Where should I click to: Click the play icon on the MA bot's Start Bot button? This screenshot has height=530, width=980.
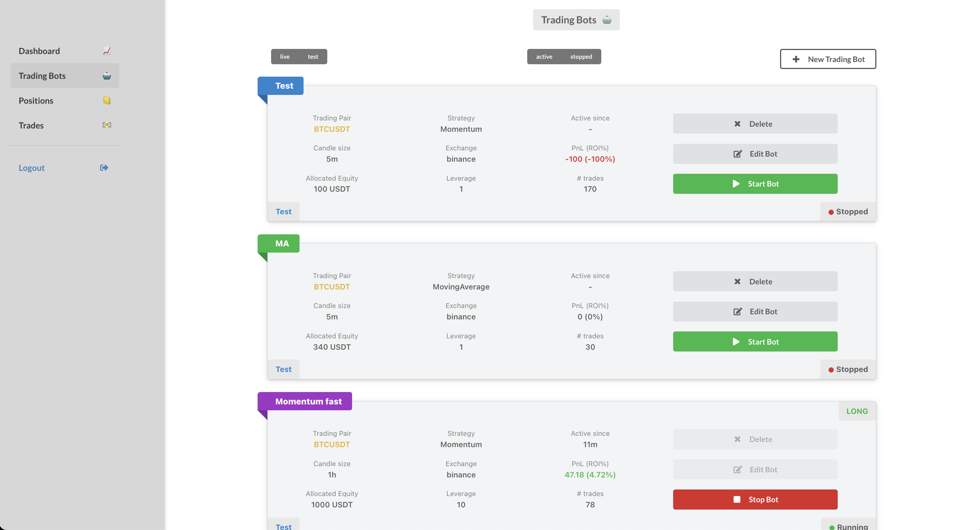(736, 342)
